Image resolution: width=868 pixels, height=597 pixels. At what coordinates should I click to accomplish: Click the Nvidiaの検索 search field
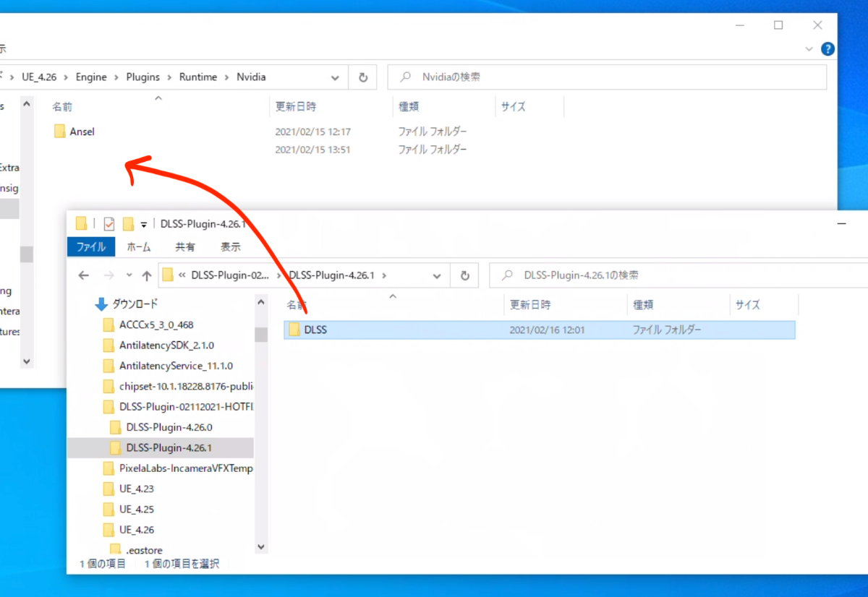tap(607, 77)
